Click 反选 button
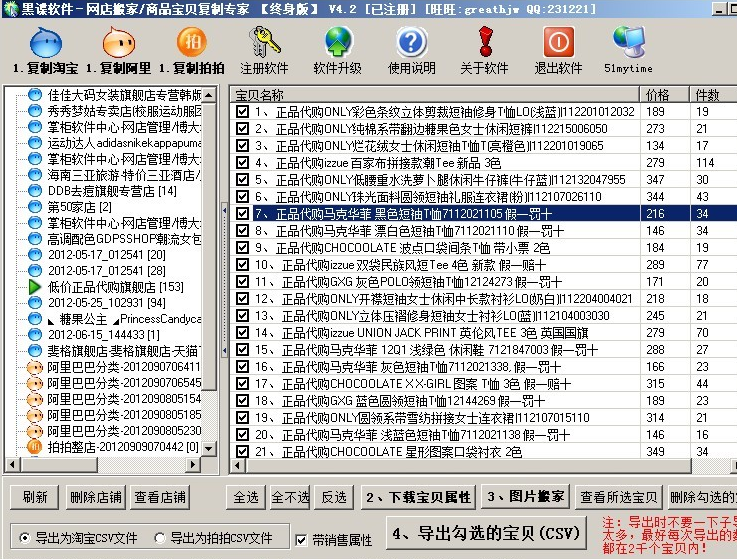Viewport: 737px width, 559px height. (x=334, y=497)
